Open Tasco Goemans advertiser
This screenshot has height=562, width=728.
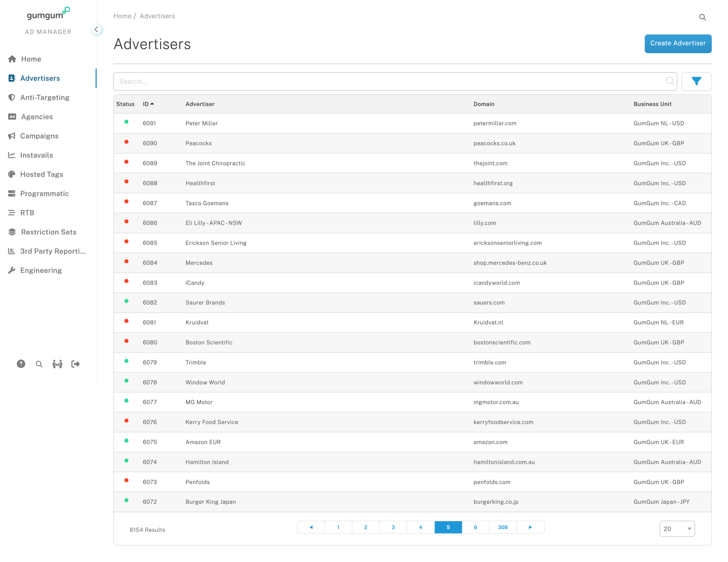click(x=207, y=203)
